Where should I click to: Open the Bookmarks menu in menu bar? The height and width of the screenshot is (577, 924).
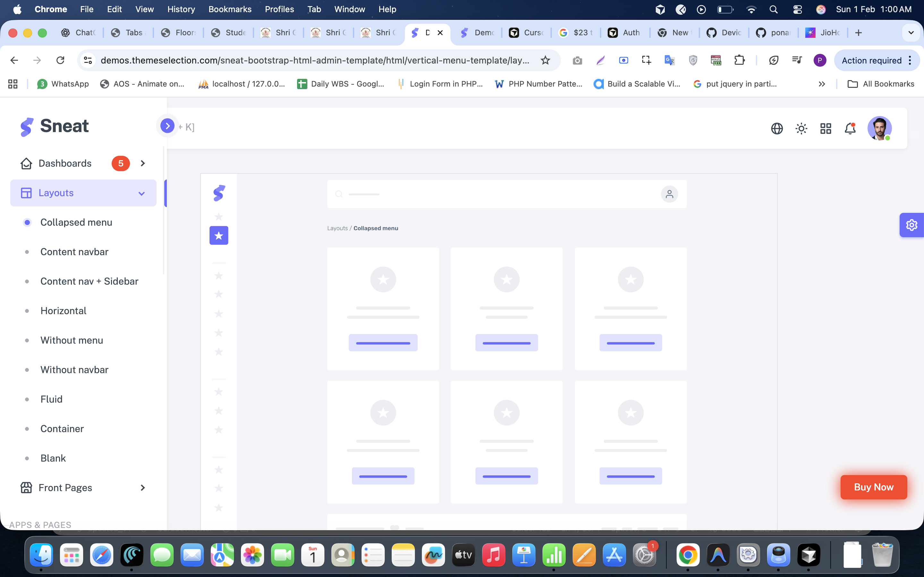click(x=229, y=9)
